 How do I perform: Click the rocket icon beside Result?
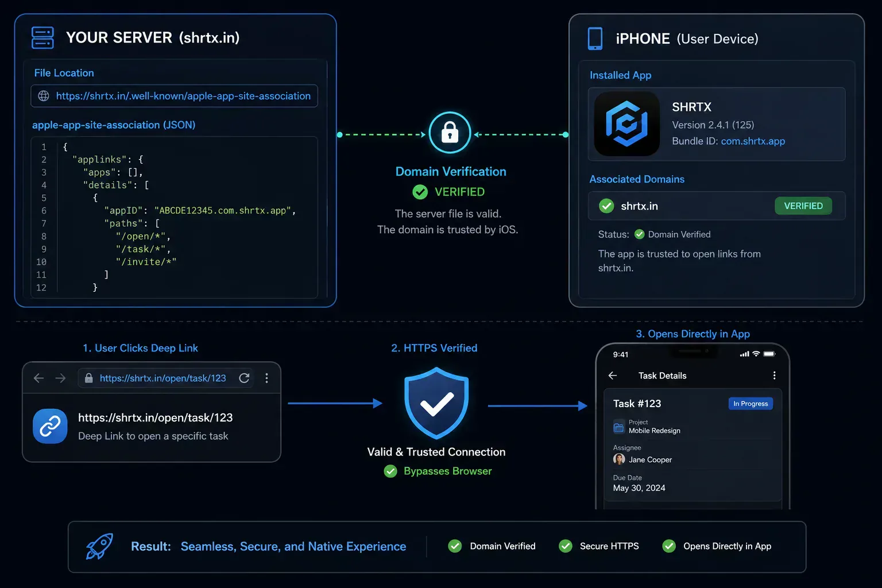(99, 546)
